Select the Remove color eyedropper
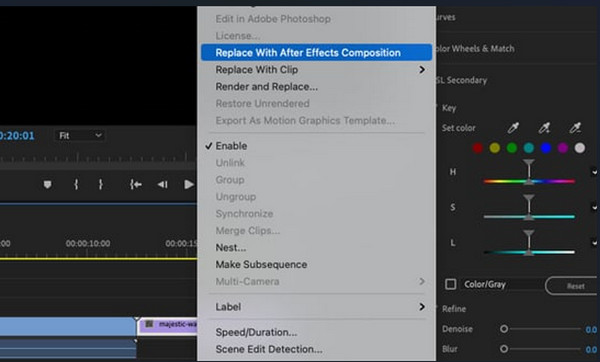 point(575,128)
